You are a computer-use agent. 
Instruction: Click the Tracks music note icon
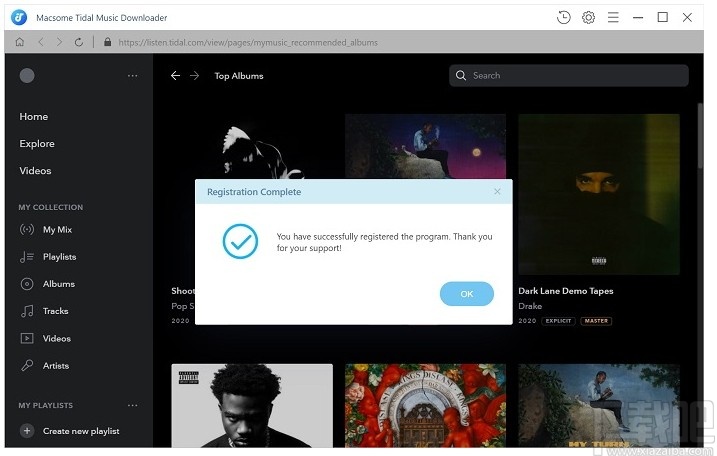click(x=27, y=311)
